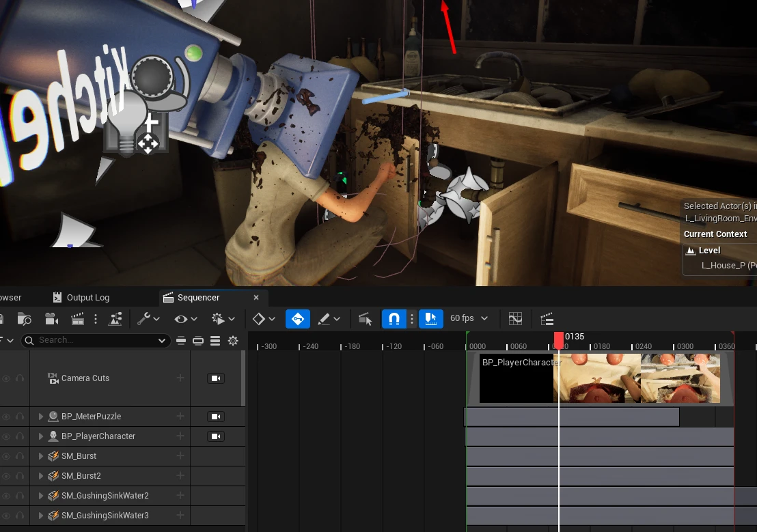Viewport: 757px width, 532px height.
Task: Toggle eye visibility for Camera Cuts track
Action: (x=6, y=378)
